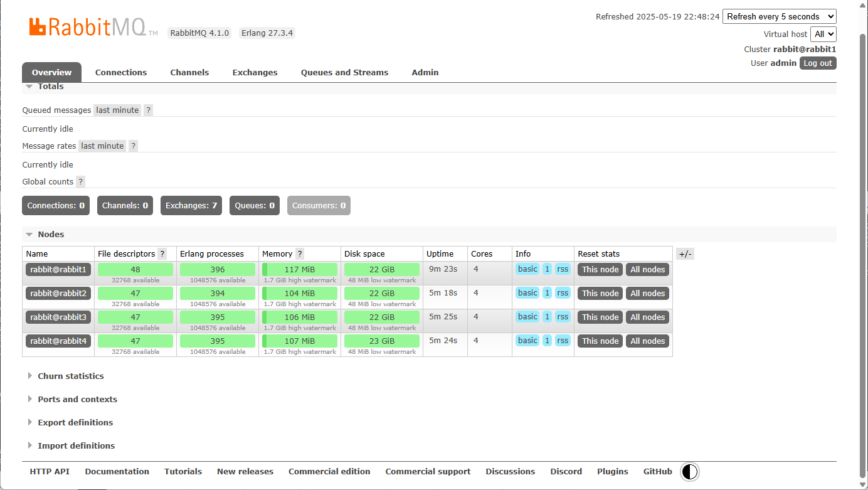Open help for Queued messages
868x490 pixels.
149,110
